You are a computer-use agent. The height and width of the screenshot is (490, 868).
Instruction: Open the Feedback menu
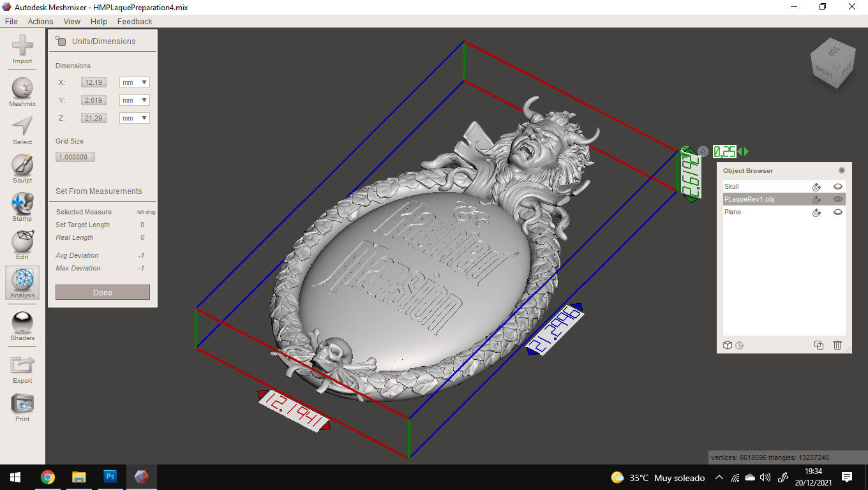click(x=135, y=21)
